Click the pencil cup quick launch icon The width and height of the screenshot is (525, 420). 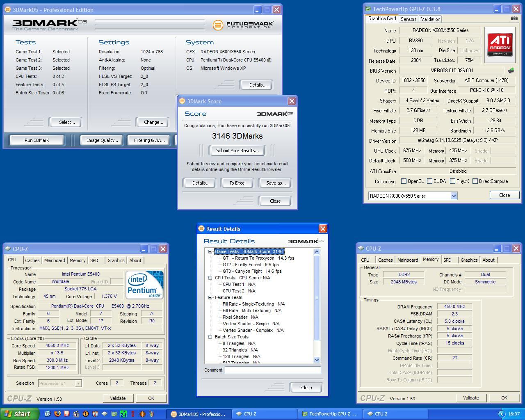(x=151, y=414)
